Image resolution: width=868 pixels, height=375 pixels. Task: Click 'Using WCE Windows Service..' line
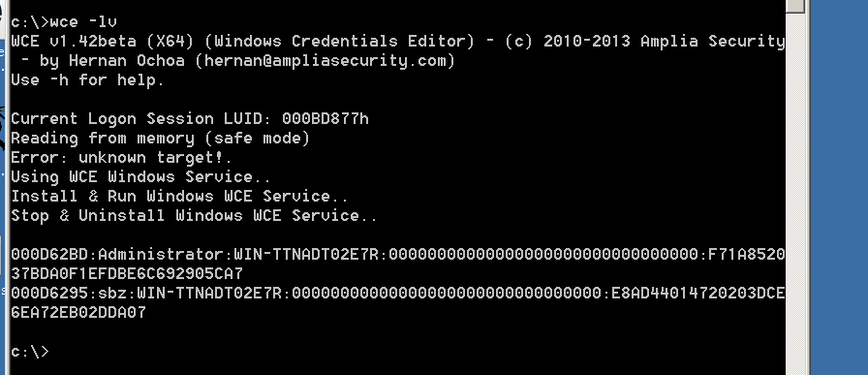point(140,177)
